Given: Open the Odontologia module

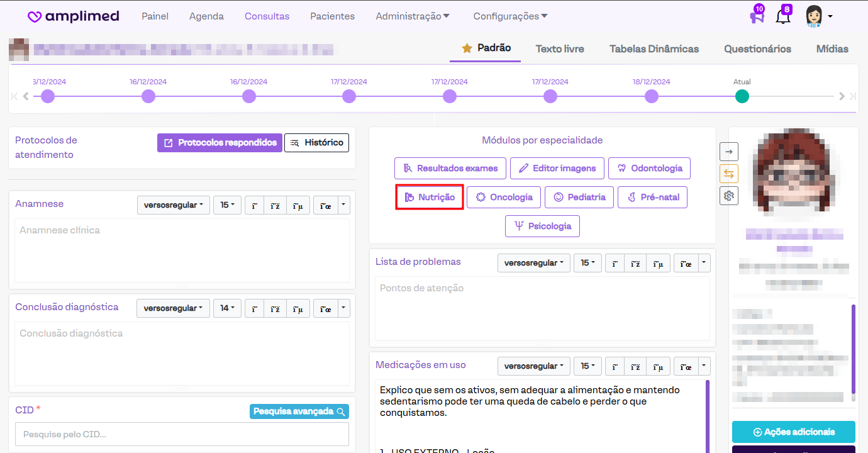Looking at the screenshot, I should (x=649, y=169).
